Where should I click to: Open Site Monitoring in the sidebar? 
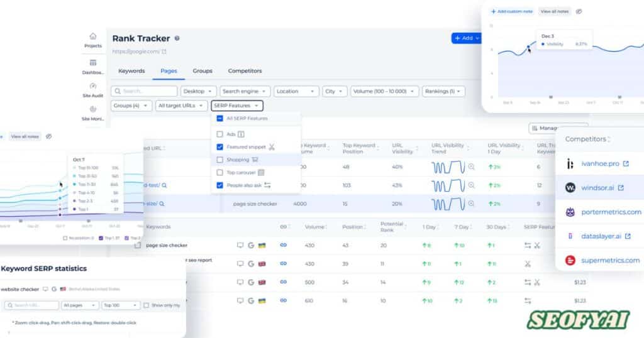[93, 109]
